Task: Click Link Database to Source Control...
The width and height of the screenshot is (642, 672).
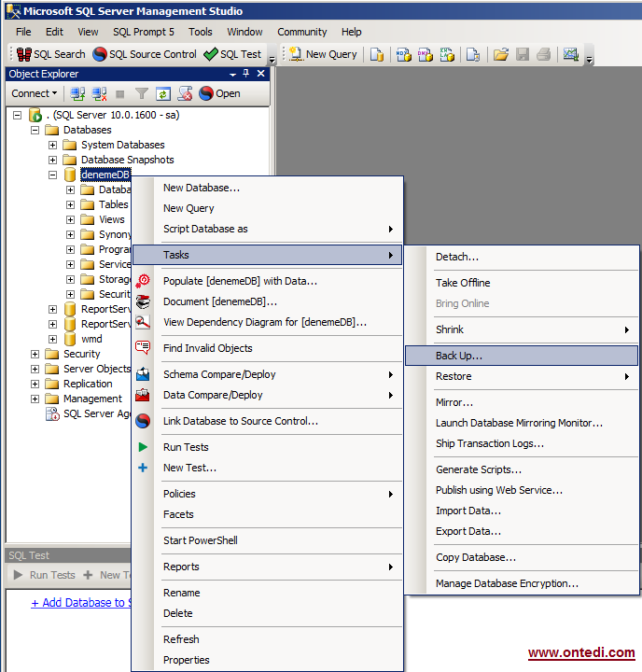Action: [x=268, y=421]
